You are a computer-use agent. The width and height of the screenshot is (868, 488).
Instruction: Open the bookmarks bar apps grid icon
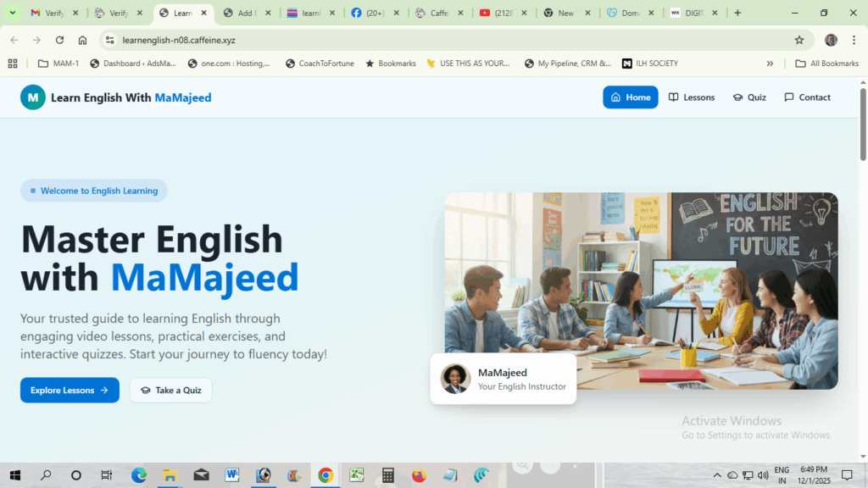point(13,64)
